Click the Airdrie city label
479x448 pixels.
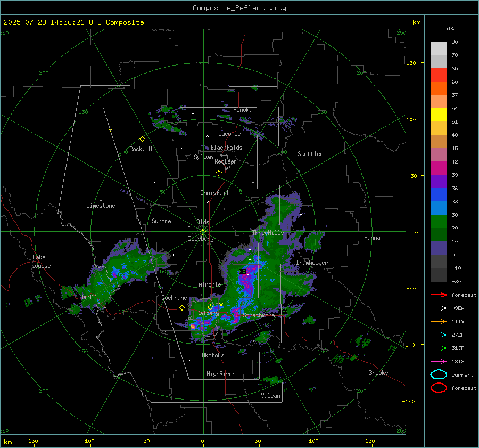[210, 284]
